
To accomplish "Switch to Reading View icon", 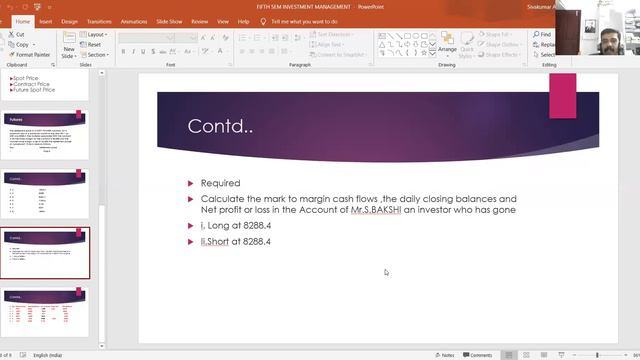I will point(544,355).
